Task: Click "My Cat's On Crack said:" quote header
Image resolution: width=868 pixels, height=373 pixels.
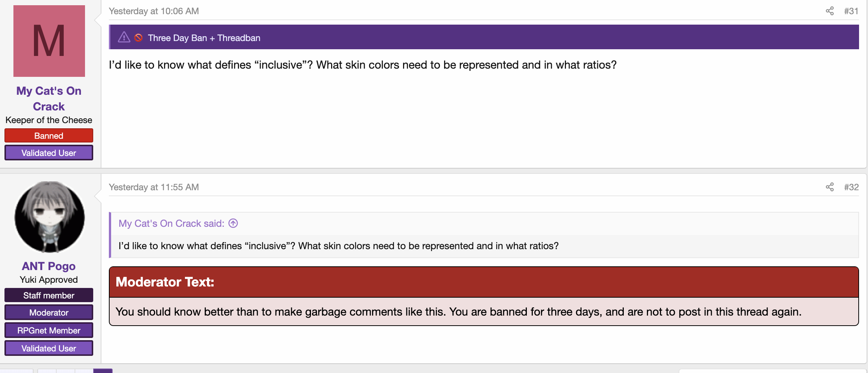Action: point(172,223)
